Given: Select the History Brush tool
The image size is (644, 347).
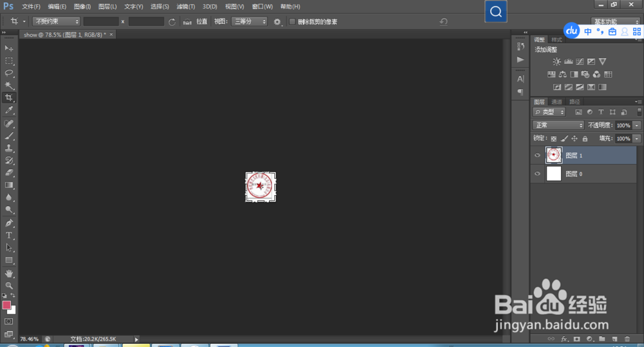Looking at the screenshot, I should [x=8, y=160].
